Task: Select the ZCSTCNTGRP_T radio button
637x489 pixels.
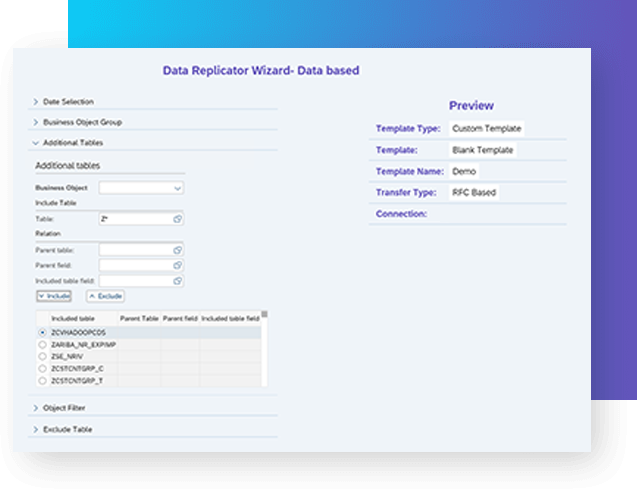Action: point(42,381)
